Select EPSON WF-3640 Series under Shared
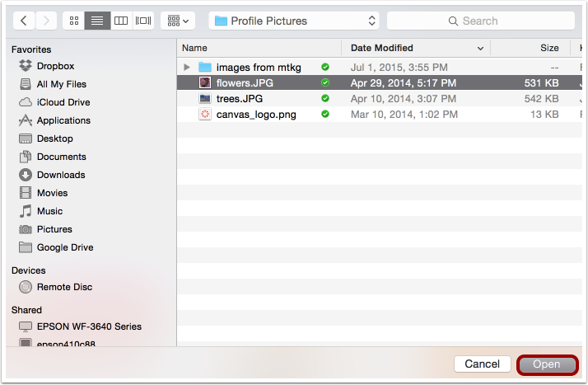Image resolution: width=588 pixels, height=385 pixels. tap(89, 326)
